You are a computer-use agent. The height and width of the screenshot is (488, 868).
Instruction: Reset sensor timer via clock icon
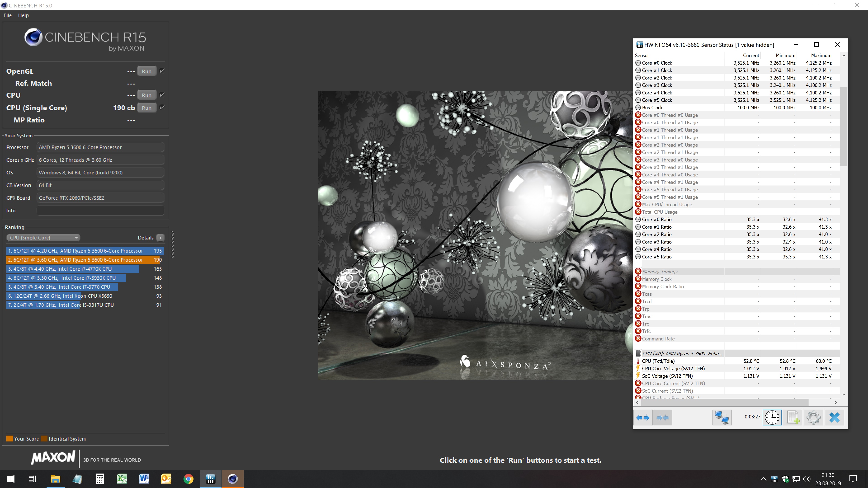coord(772,418)
